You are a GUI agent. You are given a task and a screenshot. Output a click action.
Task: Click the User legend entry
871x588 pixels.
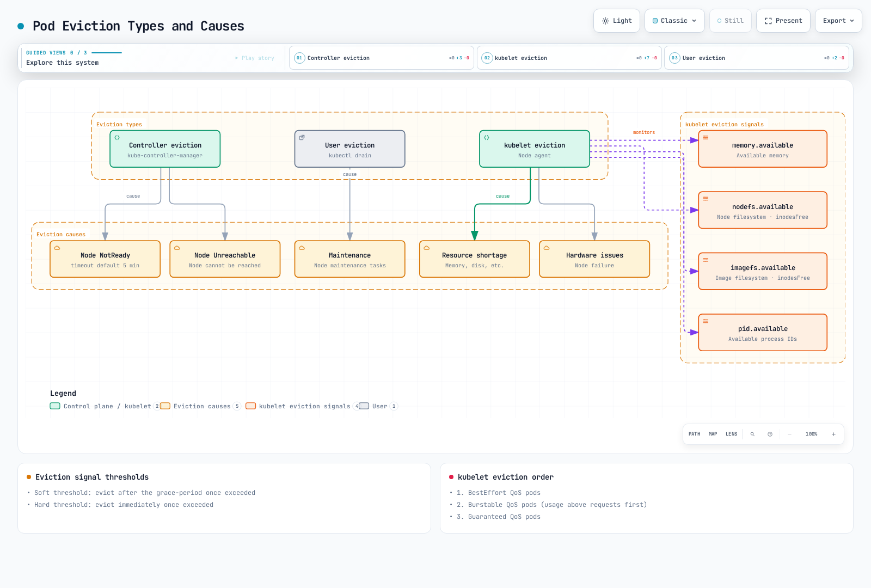[x=378, y=406]
